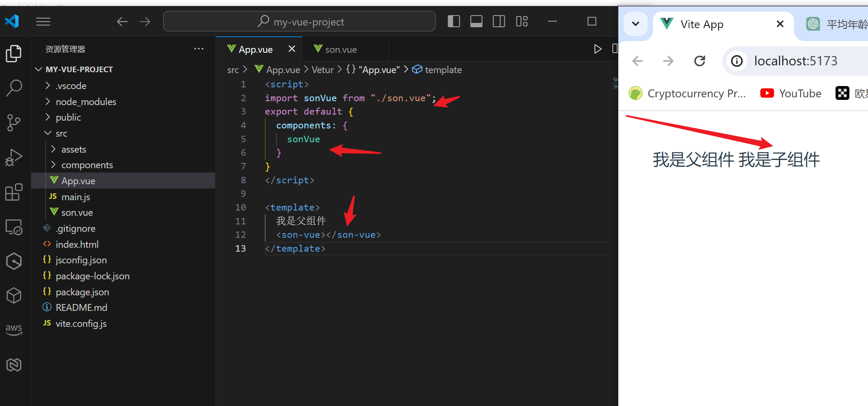Viewport: 868px width, 406px height.
Task: Go forward in VS Code navigation history
Action: pyautogui.click(x=145, y=22)
